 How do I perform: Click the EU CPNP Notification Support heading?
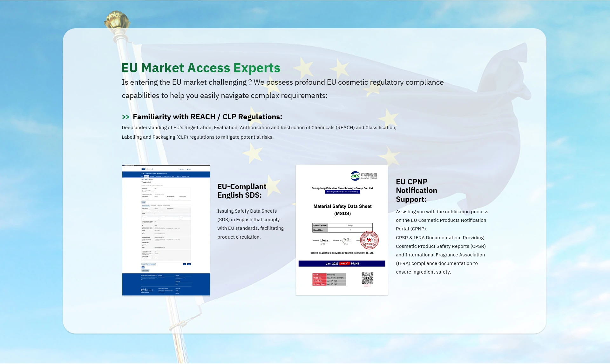coord(416,190)
